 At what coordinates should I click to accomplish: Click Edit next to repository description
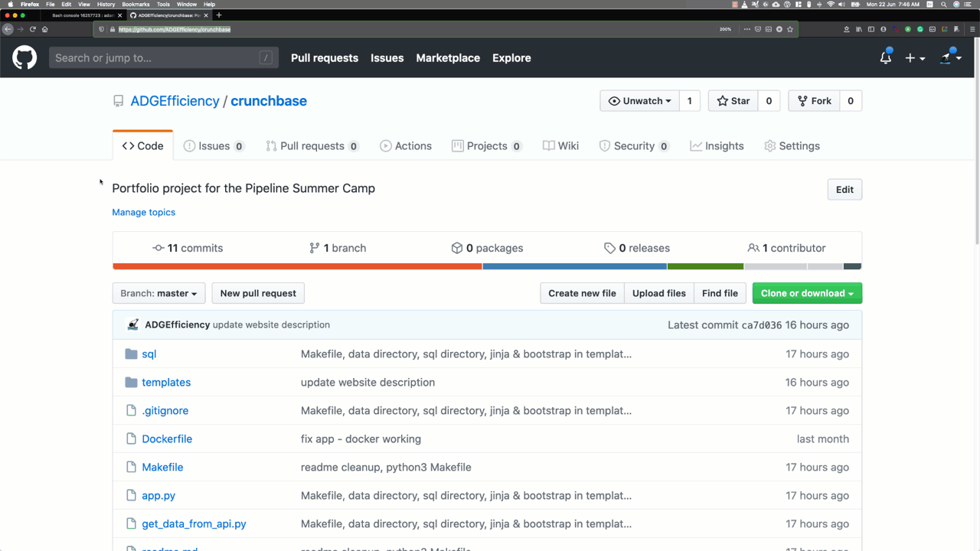844,189
